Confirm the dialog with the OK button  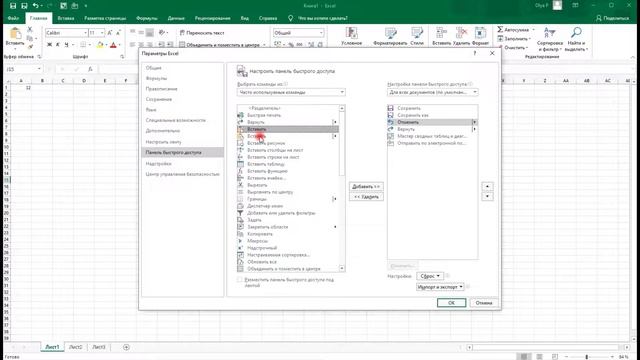pyautogui.click(x=451, y=303)
